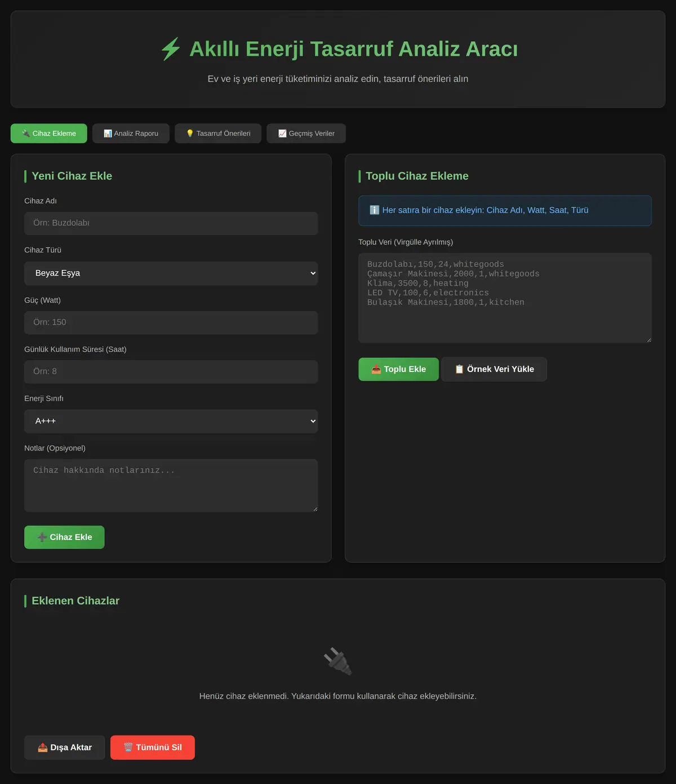Click the Toplu Cihaz Ekleme heading
This screenshot has height=784, width=676.
tap(417, 176)
